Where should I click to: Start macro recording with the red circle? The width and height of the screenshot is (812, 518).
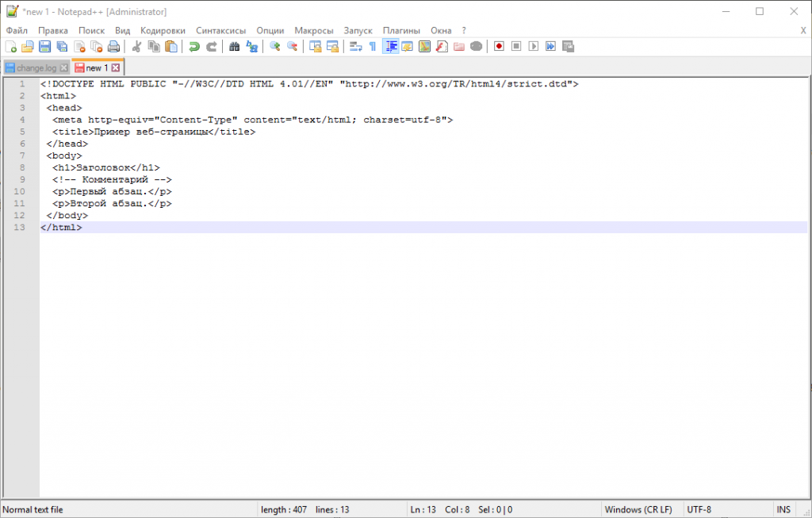(499, 47)
